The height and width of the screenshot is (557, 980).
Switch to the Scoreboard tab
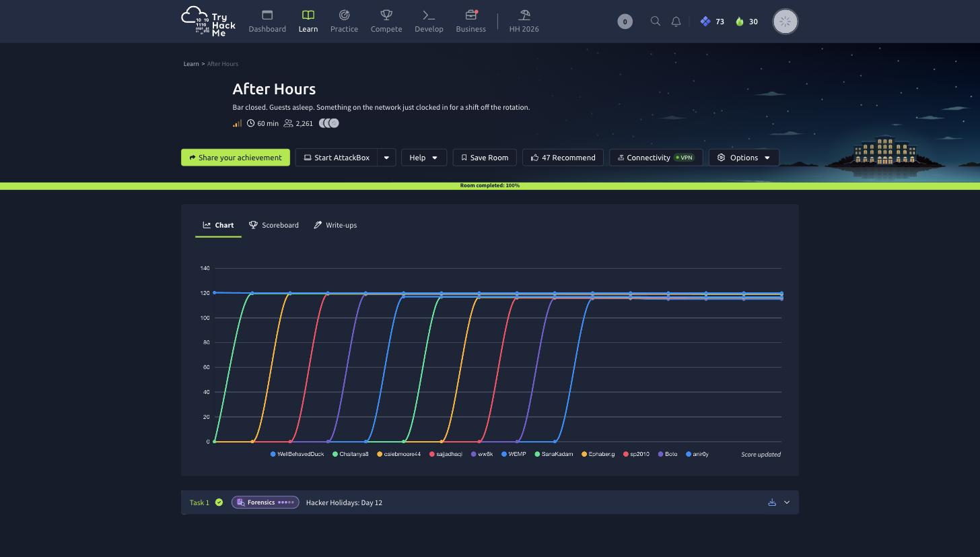(x=274, y=225)
